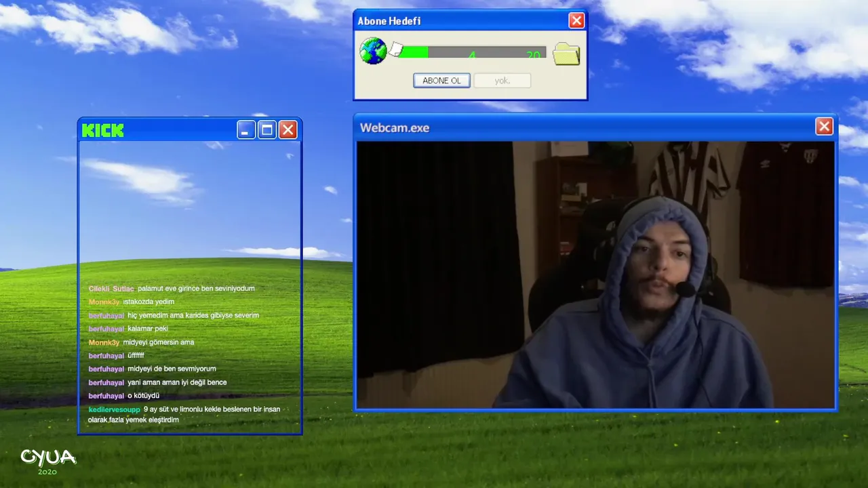
Task: Close the Webcam.exe window
Action: [824, 127]
